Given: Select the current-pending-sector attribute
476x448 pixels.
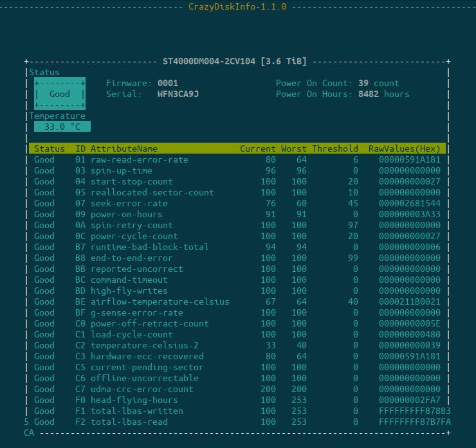Looking at the screenshot, I should click(147, 367).
